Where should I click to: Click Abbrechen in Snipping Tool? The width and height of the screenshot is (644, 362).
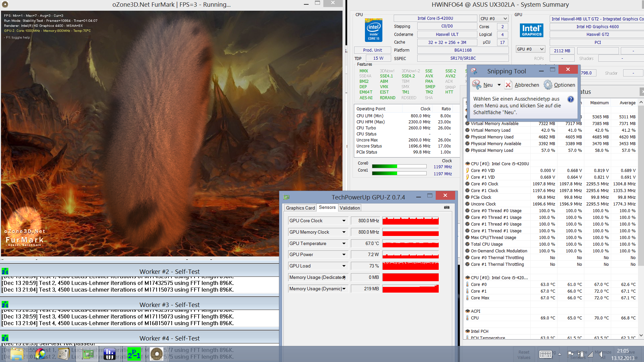[x=522, y=85]
